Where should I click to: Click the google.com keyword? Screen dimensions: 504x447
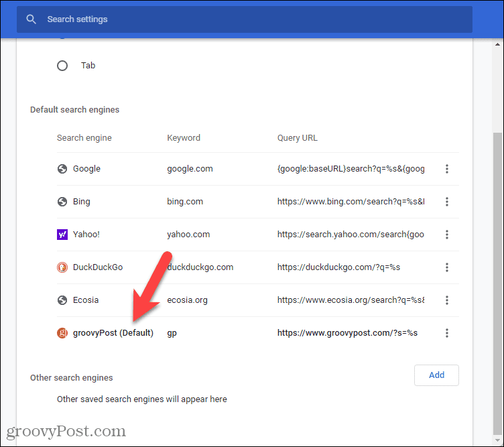(190, 169)
